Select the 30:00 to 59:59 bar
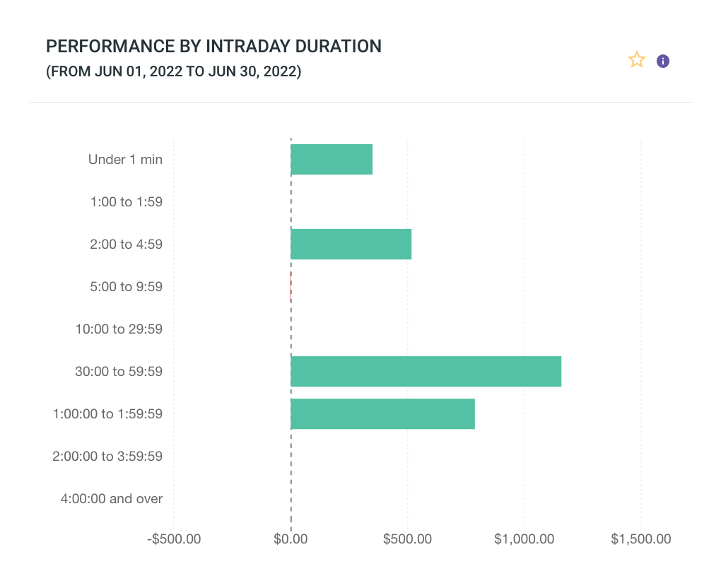Screen dimensions: 721x588 [x=426, y=372]
